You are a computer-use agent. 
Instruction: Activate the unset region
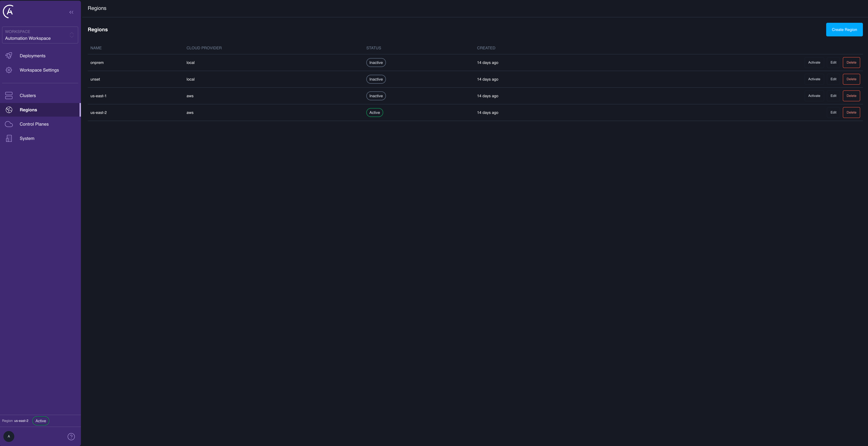(814, 79)
